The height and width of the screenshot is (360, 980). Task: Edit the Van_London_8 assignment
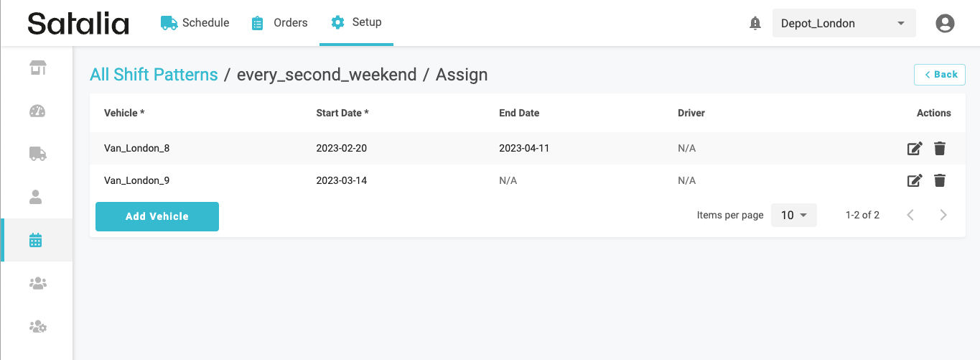(x=914, y=149)
